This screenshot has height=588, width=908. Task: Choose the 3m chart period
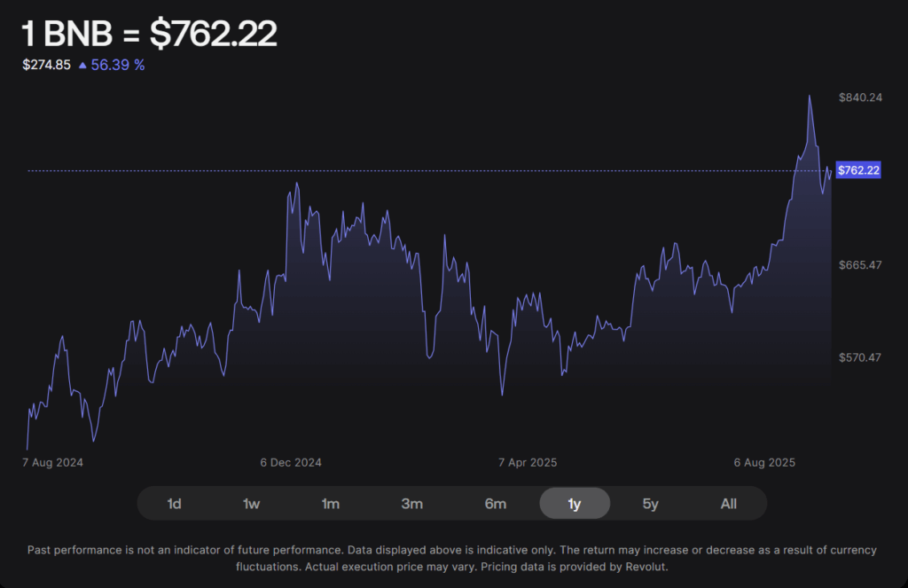click(411, 504)
